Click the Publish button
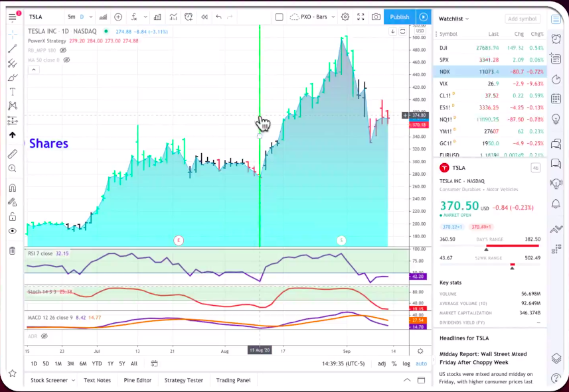Image resolution: width=569 pixels, height=392 pixels. (400, 17)
